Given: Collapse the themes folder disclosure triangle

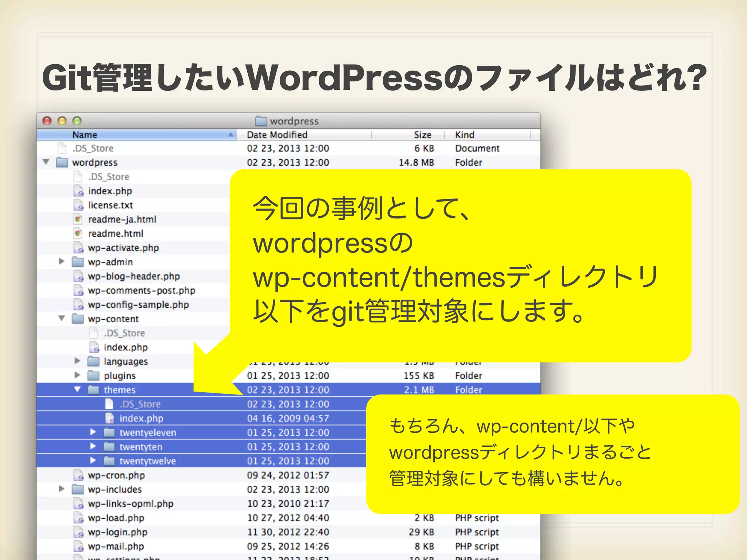Looking at the screenshot, I should pyautogui.click(x=77, y=389).
